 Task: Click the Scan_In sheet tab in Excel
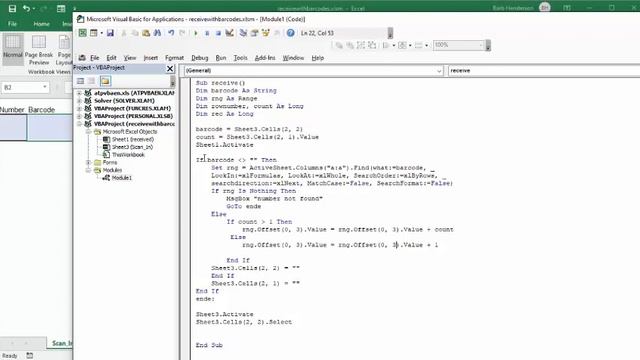click(x=62, y=343)
